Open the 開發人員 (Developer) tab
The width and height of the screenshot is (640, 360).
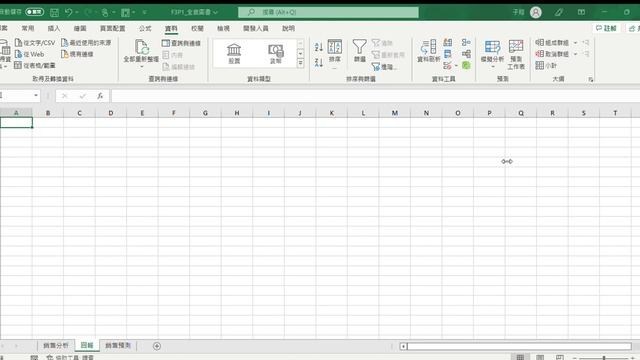tap(256, 28)
